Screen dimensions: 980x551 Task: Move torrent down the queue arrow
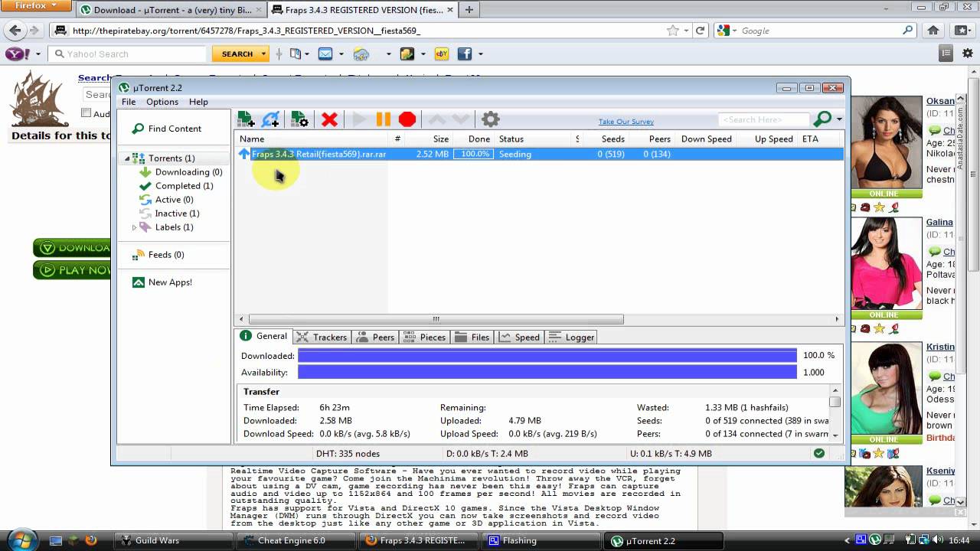[460, 119]
